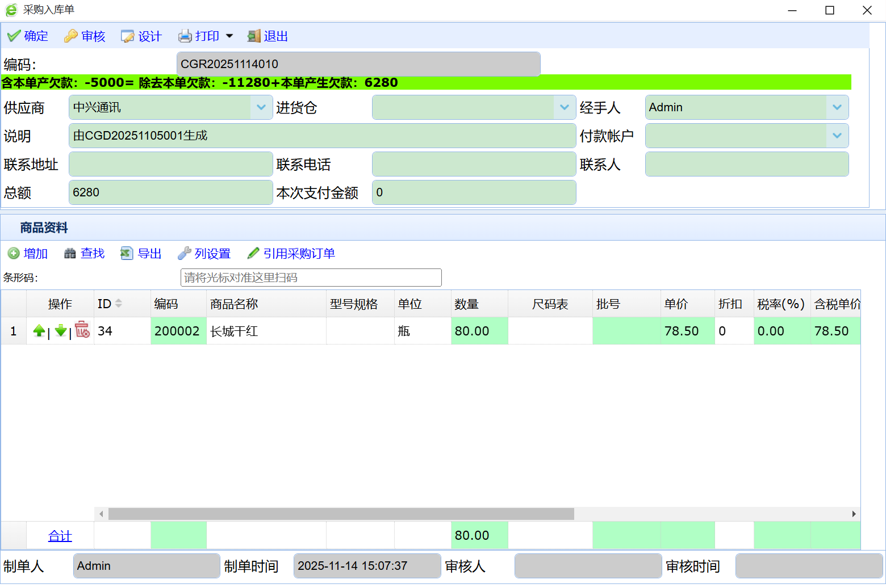Open the 付款帐户 payment account dropdown
This screenshot has height=588, width=886.
pyautogui.click(x=837, y=136)
